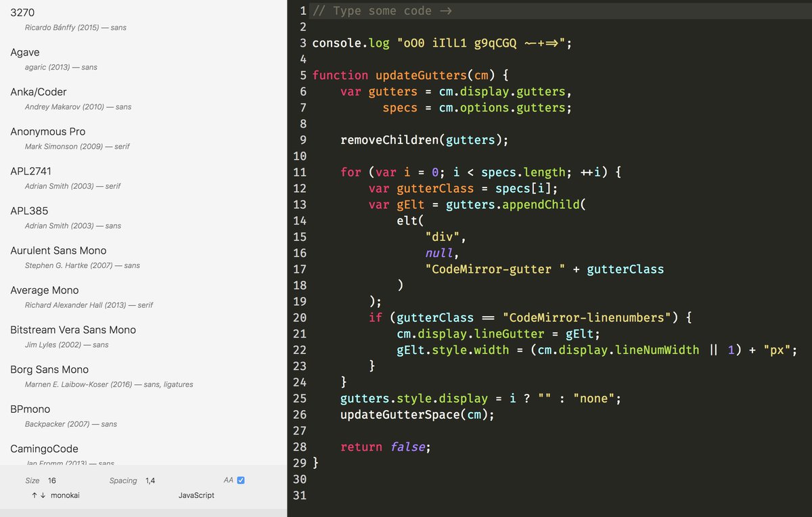Screen dimensions: 812x517
Task: Choose Aurulent Sans Mono font
Action: 58,250
